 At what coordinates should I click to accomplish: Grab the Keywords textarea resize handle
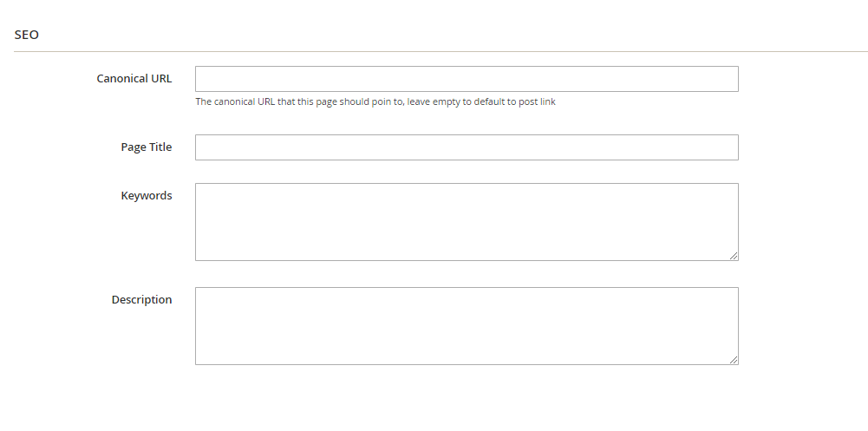point(734,256)
